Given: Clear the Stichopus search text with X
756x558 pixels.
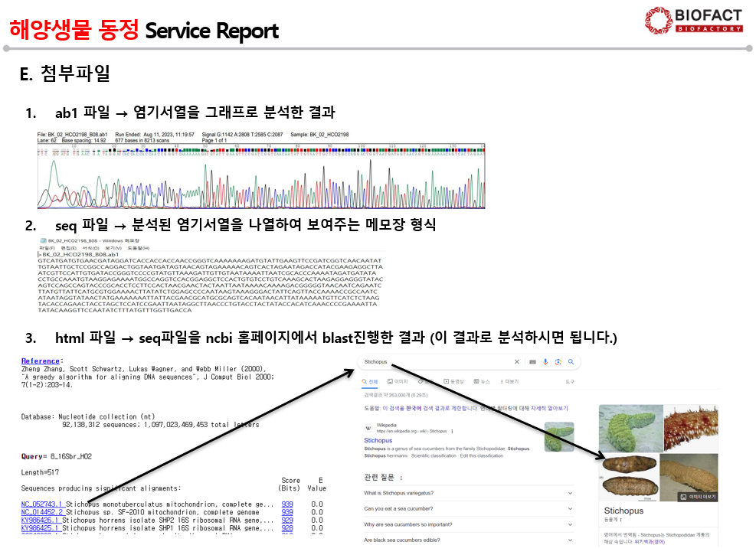Looking at the screenshot, I should [517, 362].
